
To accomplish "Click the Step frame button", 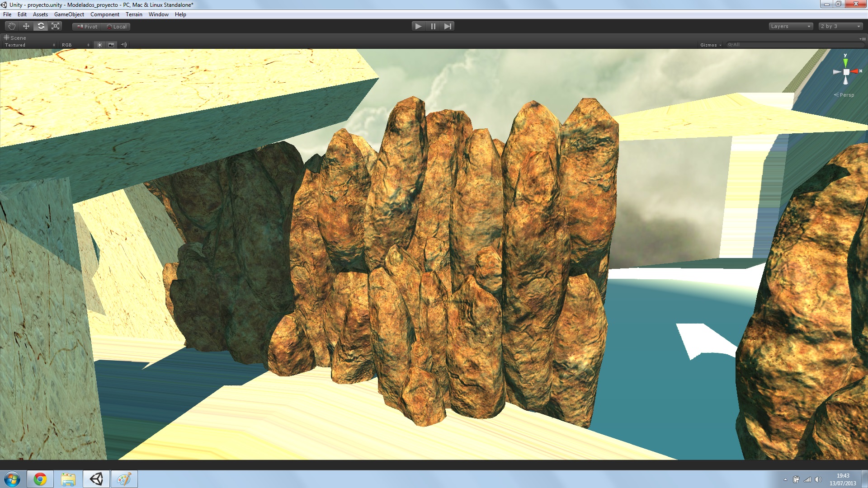I will [448, 26].
